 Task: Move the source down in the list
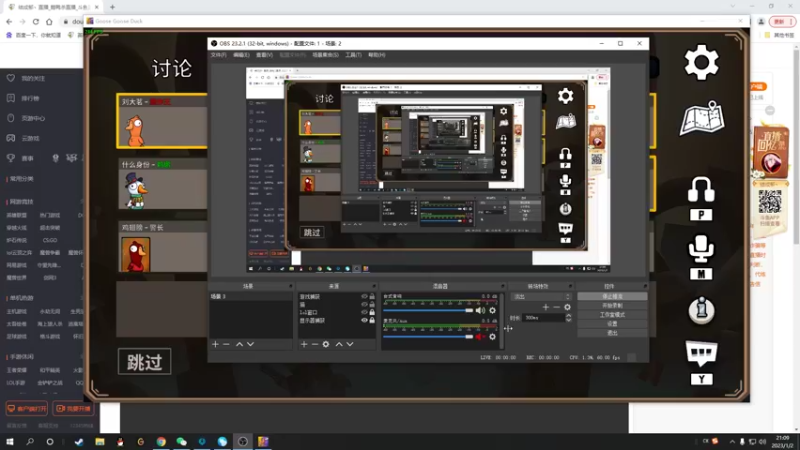pyautogui.click(x=350, y=344)
